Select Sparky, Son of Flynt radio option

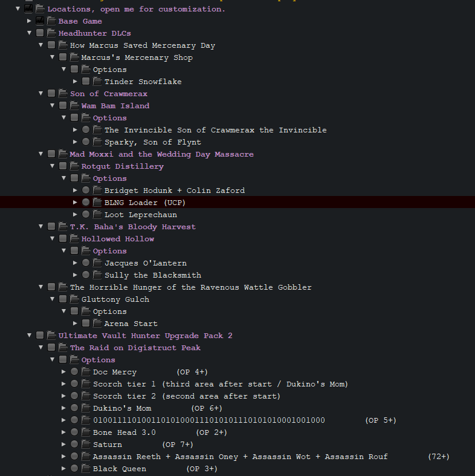click(x=86, y=142)
